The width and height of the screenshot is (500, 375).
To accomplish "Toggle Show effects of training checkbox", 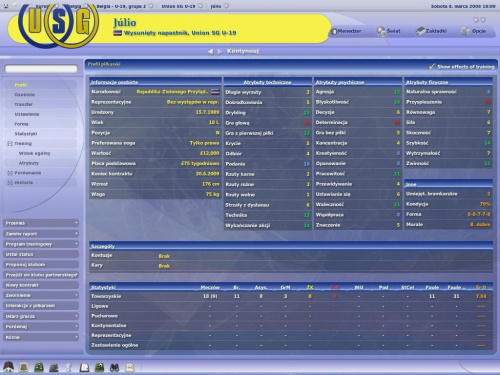I will click(432, 66).
